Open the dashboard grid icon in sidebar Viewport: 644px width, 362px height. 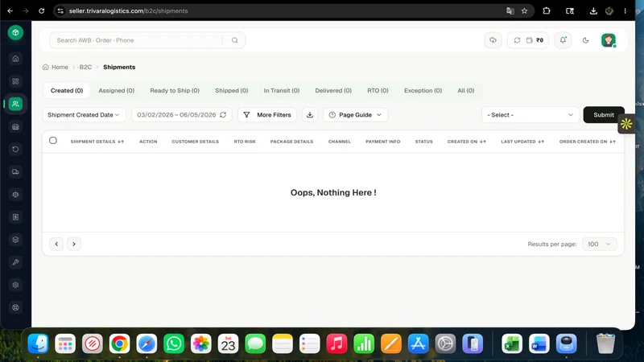15,81
